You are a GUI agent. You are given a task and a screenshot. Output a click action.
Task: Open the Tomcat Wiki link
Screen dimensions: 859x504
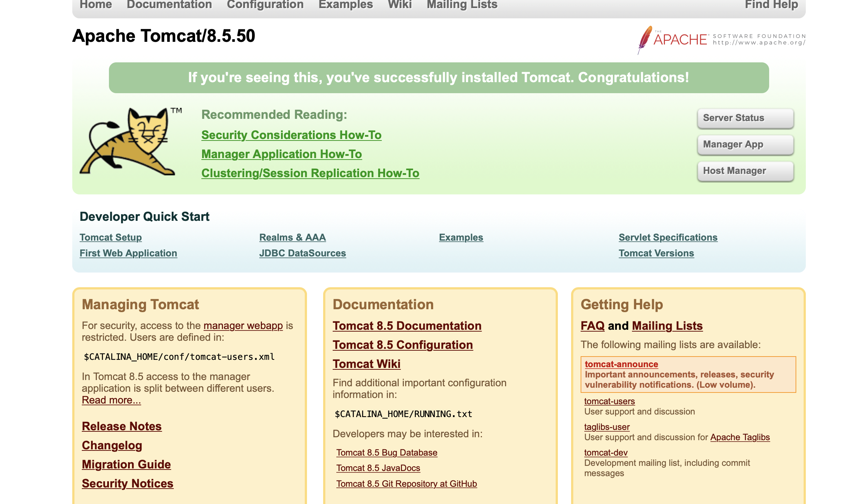pyautogui.click(x=366, y=364)
